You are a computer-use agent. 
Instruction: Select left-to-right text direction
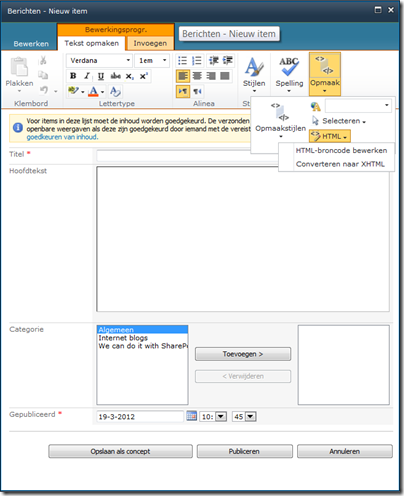pos(183,91)
